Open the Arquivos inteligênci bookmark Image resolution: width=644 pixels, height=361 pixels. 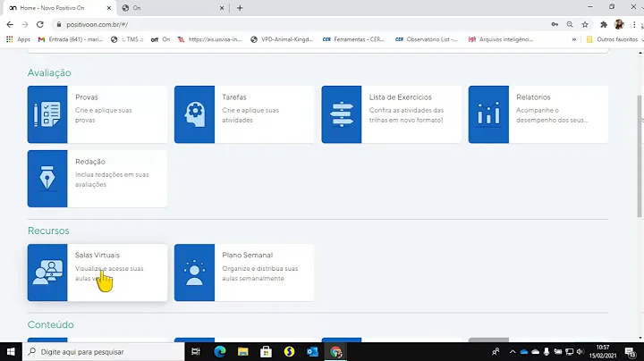pyautogui.click(x=501, y=39)
